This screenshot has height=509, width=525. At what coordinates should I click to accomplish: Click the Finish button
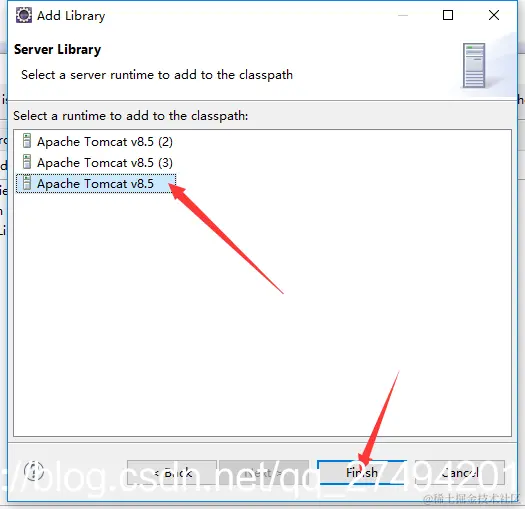(x=362, y=472)
